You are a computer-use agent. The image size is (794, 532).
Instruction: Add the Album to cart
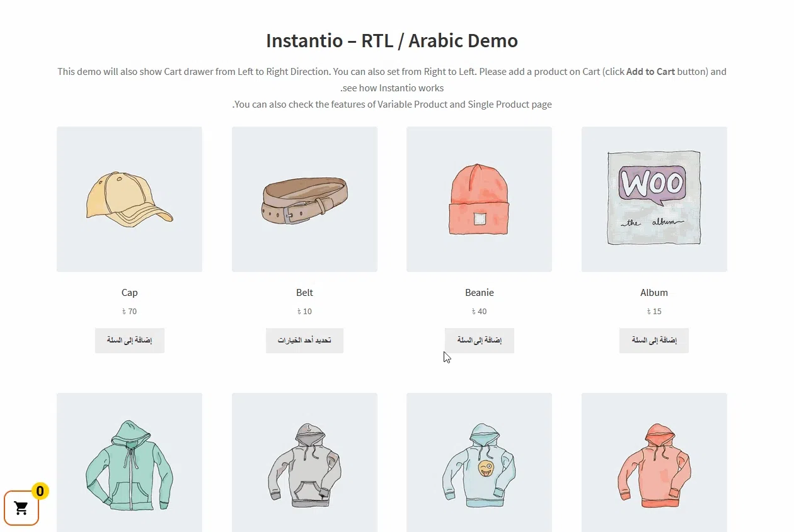pos(654,341)
